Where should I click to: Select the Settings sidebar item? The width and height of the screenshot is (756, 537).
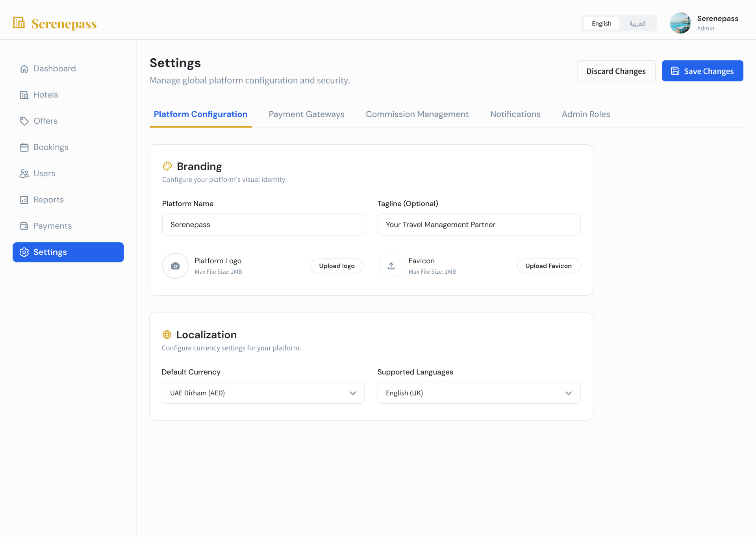pyautogui.click(x=68, y=252)
